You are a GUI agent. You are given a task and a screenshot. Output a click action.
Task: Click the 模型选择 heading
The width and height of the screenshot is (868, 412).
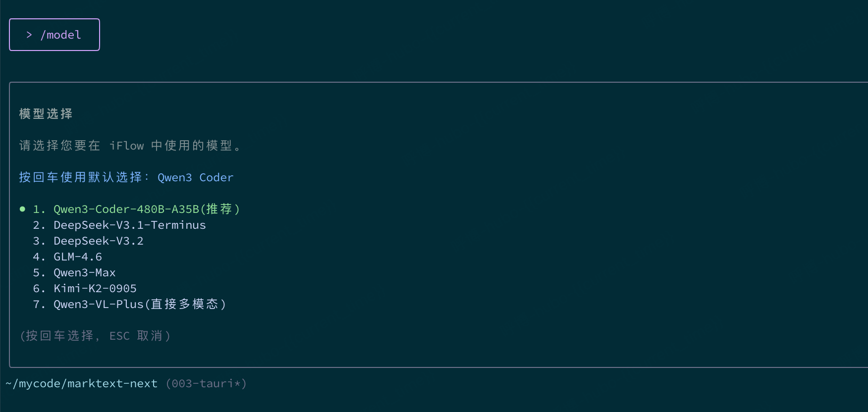46,114
